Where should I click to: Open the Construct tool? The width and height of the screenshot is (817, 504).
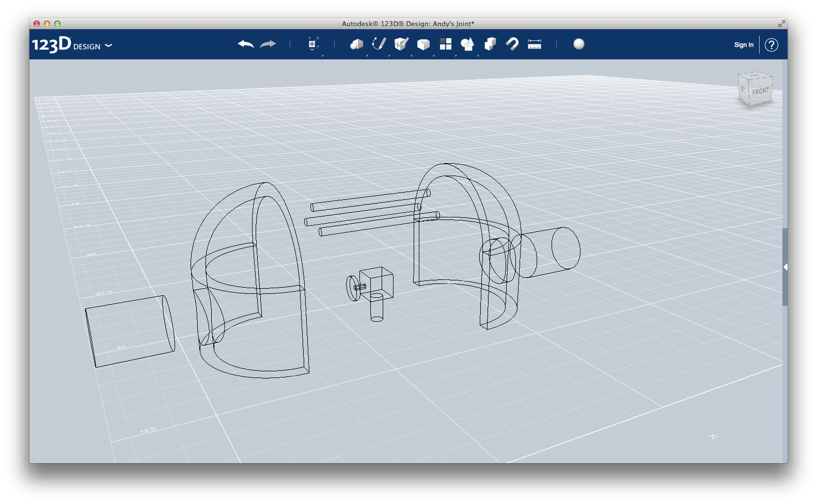(x=401, y=44)
